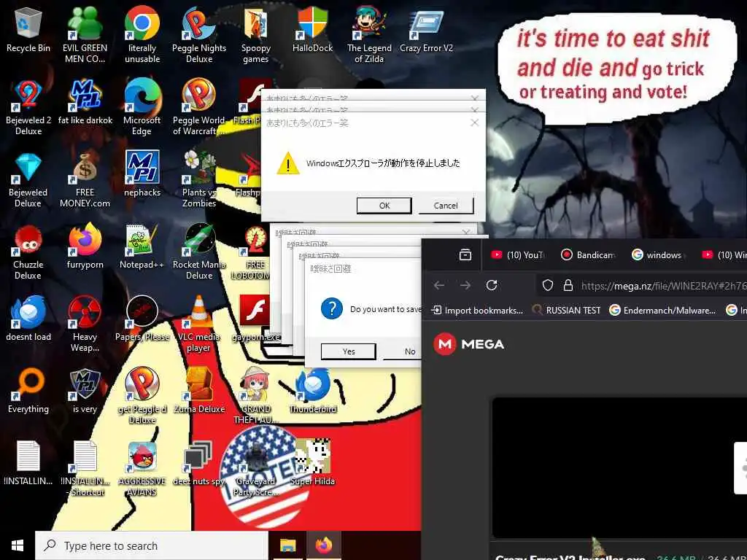This screenshot has height=560, width=747.
Task: Click the tracking protection shield icon
Action: coord(548,285)
